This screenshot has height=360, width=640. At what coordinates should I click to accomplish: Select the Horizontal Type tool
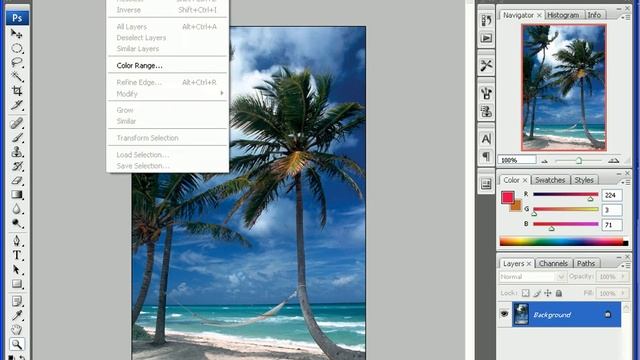click(16, 255)
